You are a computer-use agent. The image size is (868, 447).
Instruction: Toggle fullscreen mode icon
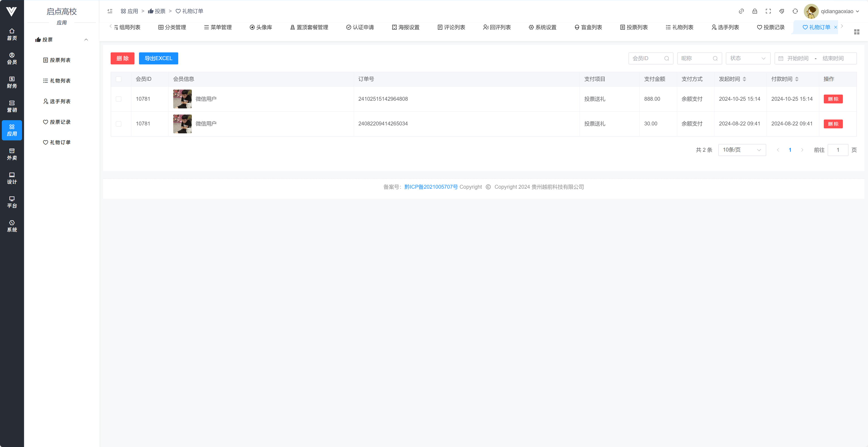point(768,11)
